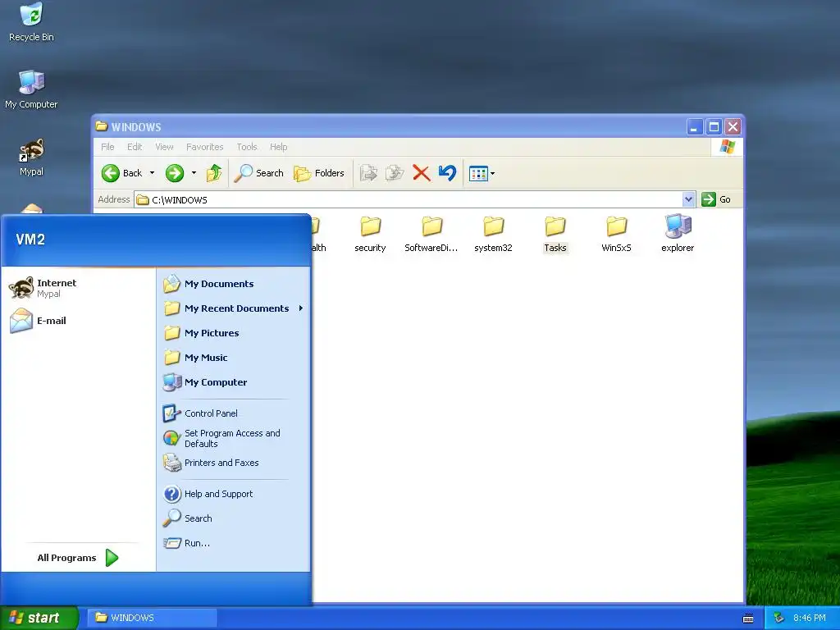
Task: Select the security folder
Action: point(370,234)
